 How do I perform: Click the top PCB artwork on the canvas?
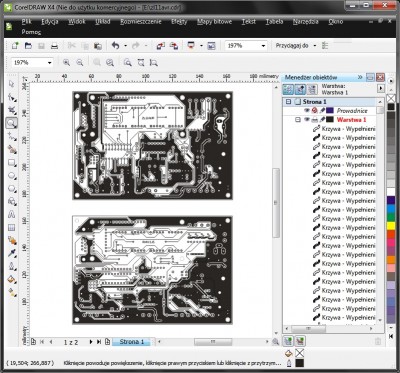click(152, 145)
